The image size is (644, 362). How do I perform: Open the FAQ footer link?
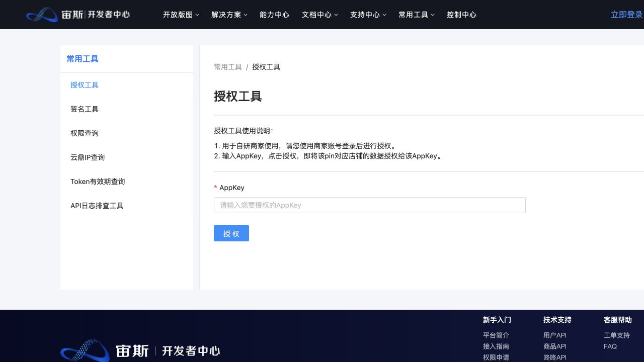(x=610, y=346)
